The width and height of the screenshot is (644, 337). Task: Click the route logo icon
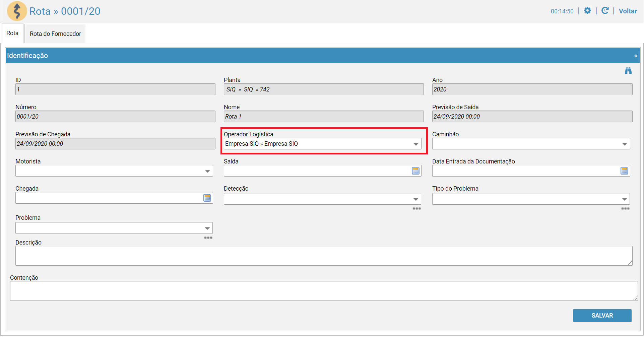[x=17, y=11]
